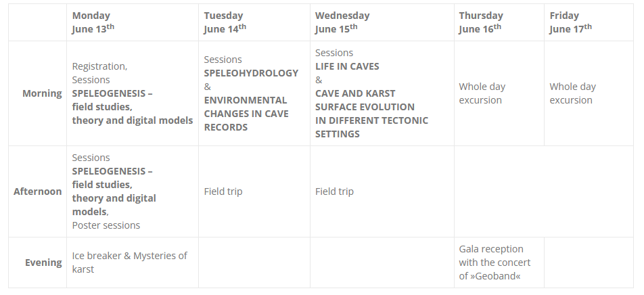Click the Monday June 13th column header

pyautogui.click(x=93, y=22)
